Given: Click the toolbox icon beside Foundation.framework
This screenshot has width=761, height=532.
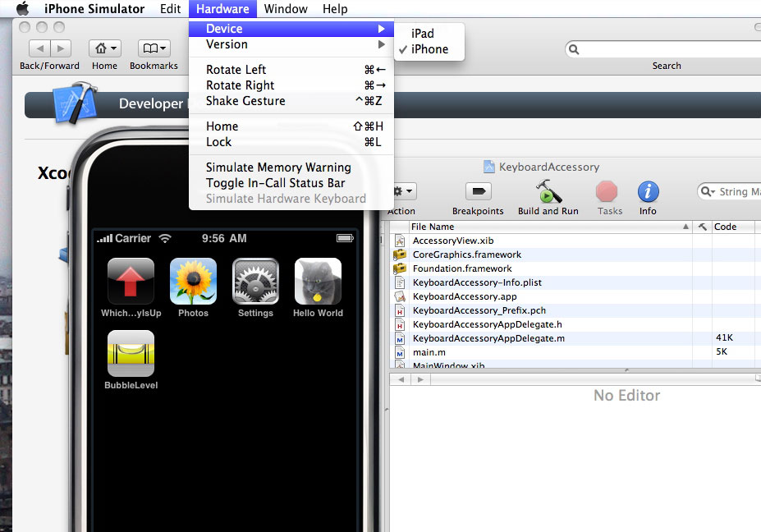Looking at the screenshot, I should 400,268.
